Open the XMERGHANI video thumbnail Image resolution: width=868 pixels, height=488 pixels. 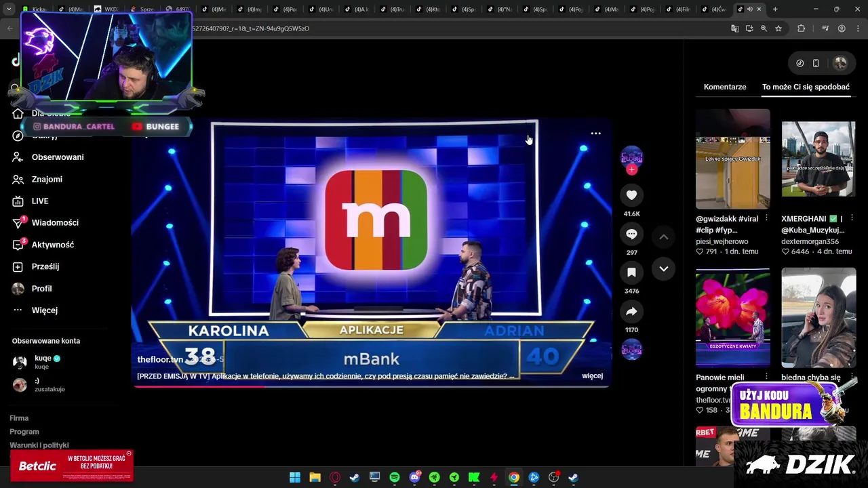tap(818, 159)
